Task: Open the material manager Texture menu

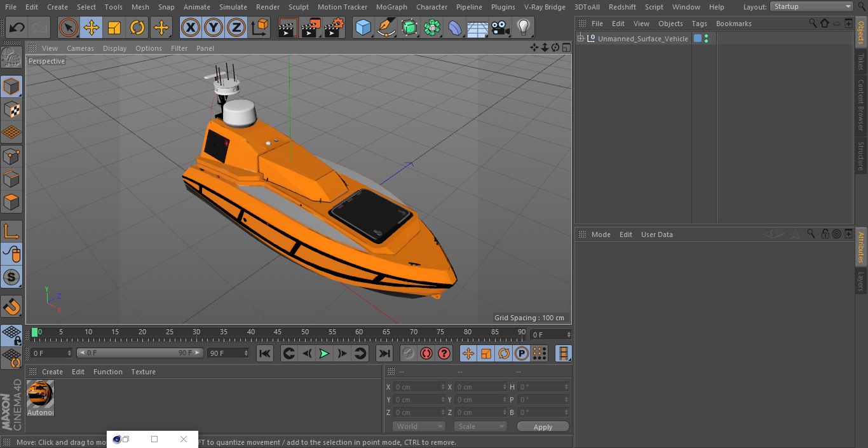Action: 143,372
